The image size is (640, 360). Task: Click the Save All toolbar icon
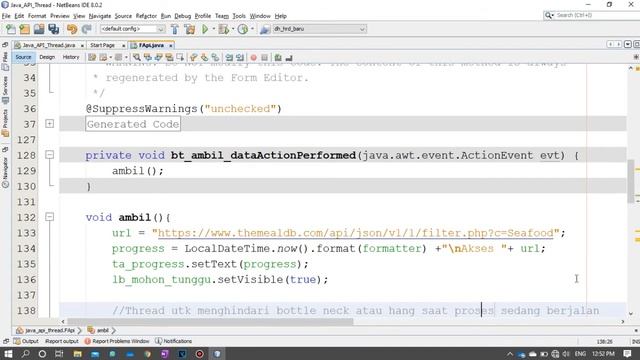click(53, 29)
